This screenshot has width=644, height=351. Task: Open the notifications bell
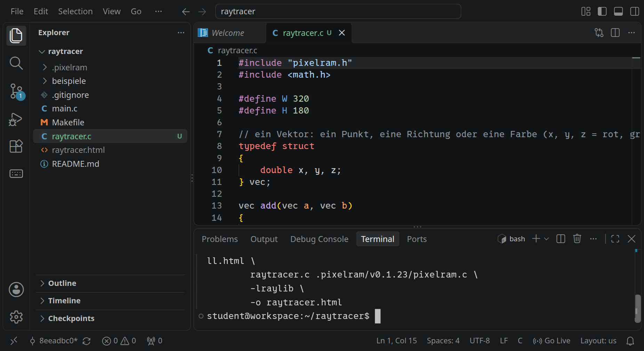(x=630, y=341)
